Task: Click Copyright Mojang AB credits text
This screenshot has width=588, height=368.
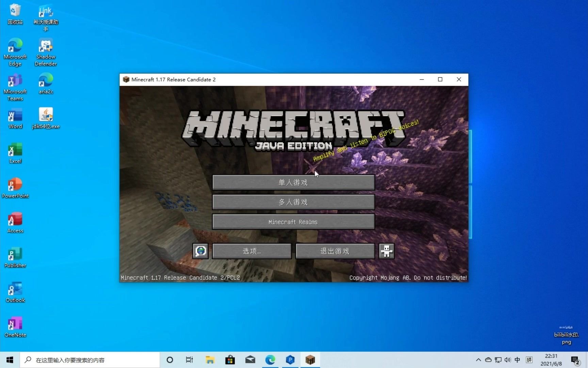Action: click(408, 278)
